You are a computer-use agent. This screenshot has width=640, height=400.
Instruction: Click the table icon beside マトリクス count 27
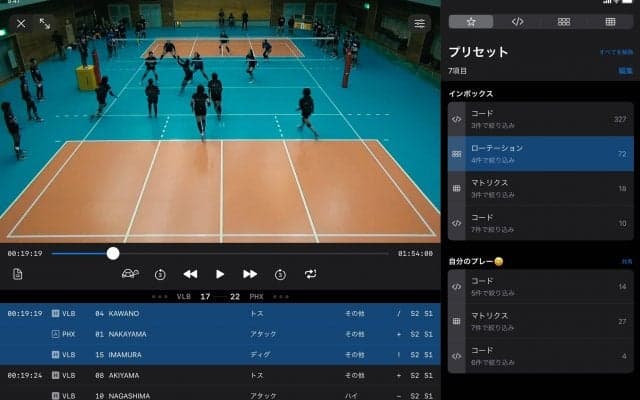(x=456, y=321)
